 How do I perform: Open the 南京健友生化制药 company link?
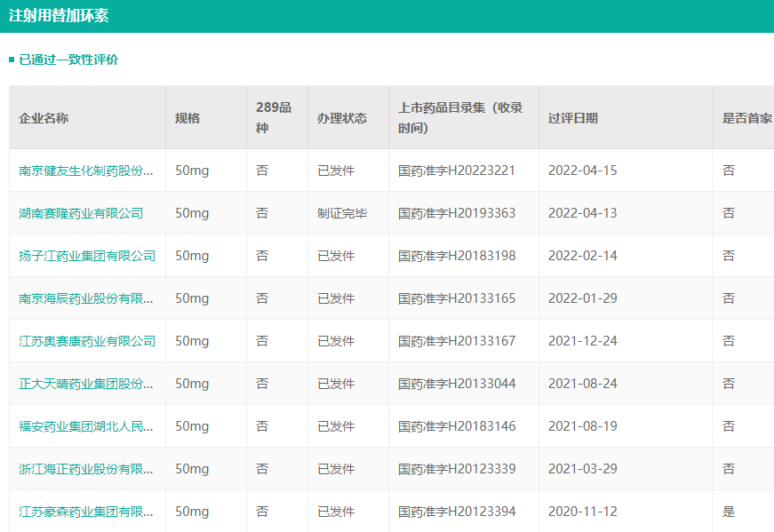[x=86, y=171]
